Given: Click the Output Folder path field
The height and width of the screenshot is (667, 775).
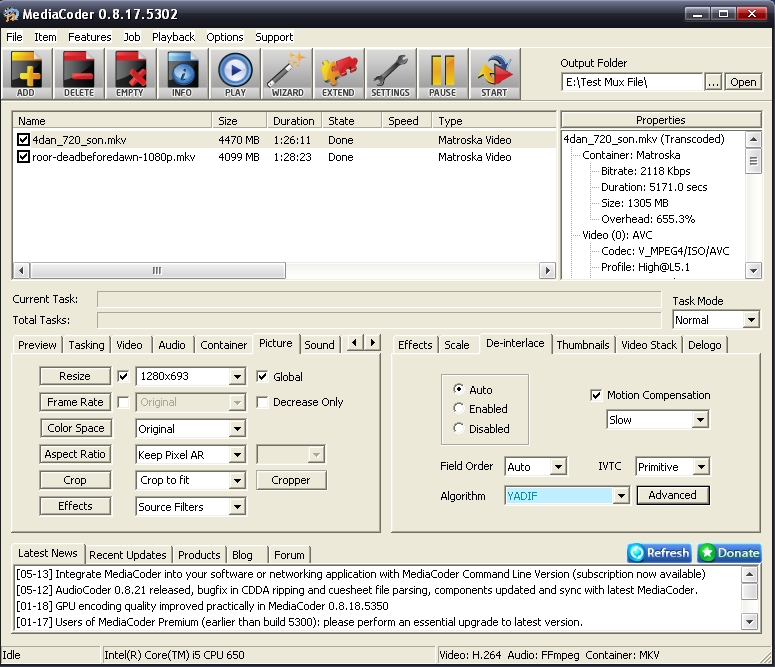Looking at the screenshot, I should coord(631,82).
